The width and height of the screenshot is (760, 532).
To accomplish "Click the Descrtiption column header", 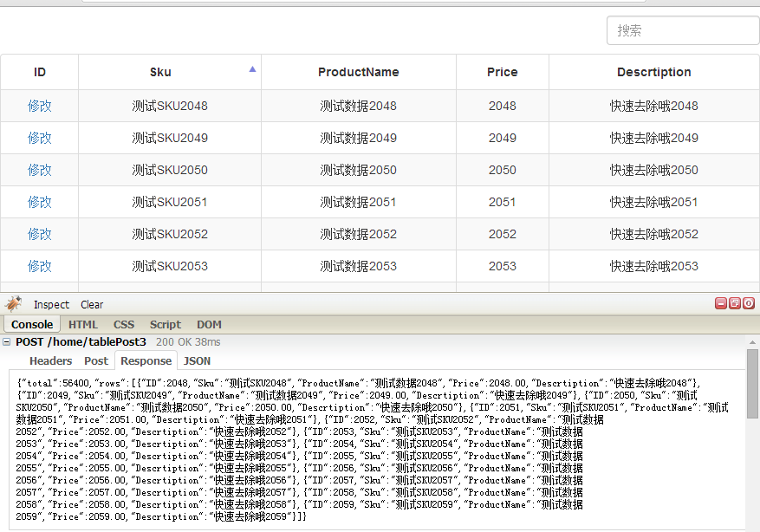I will (x=654, y=72).
